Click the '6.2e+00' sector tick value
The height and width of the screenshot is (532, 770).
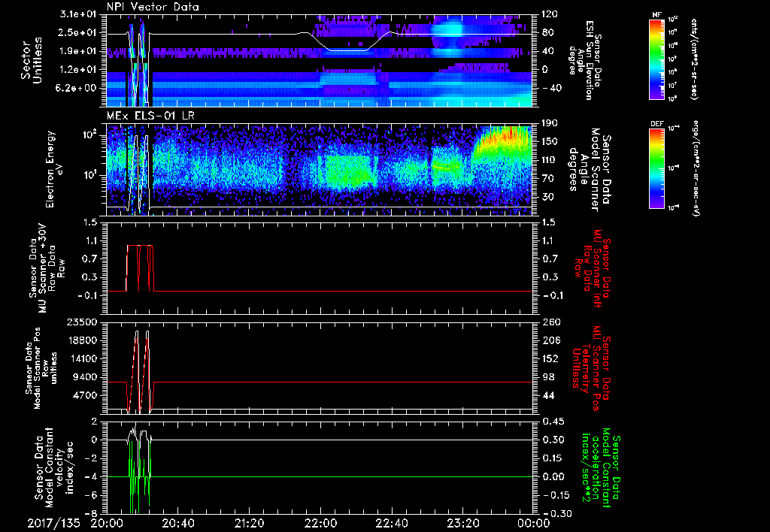[x=77, y=88]
